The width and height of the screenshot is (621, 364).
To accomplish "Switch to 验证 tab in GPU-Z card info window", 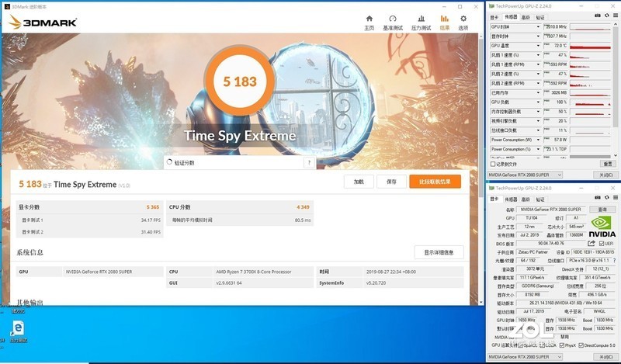I will pyautogui.click(x=539, y=199).
